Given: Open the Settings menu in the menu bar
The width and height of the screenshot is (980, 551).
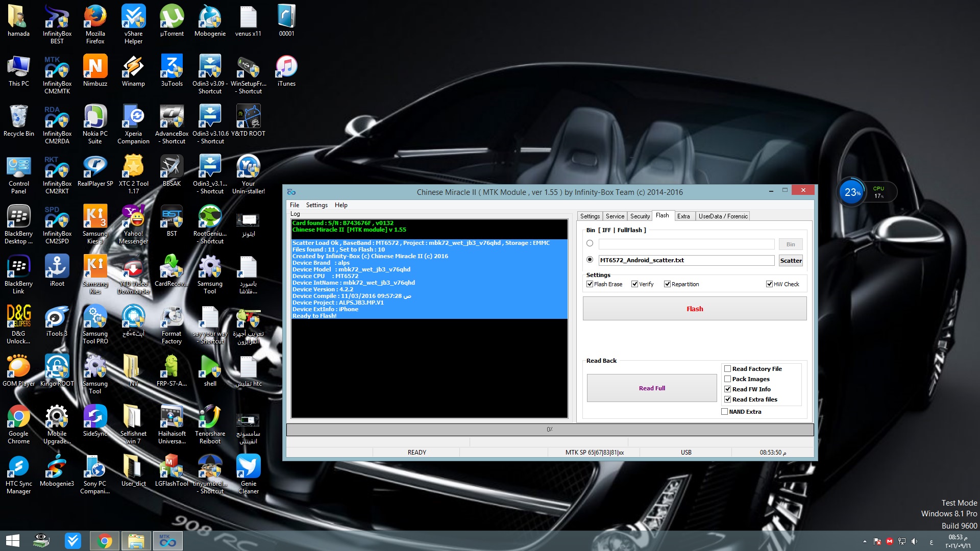Looking at the screenshot, I should click(317, 205).
